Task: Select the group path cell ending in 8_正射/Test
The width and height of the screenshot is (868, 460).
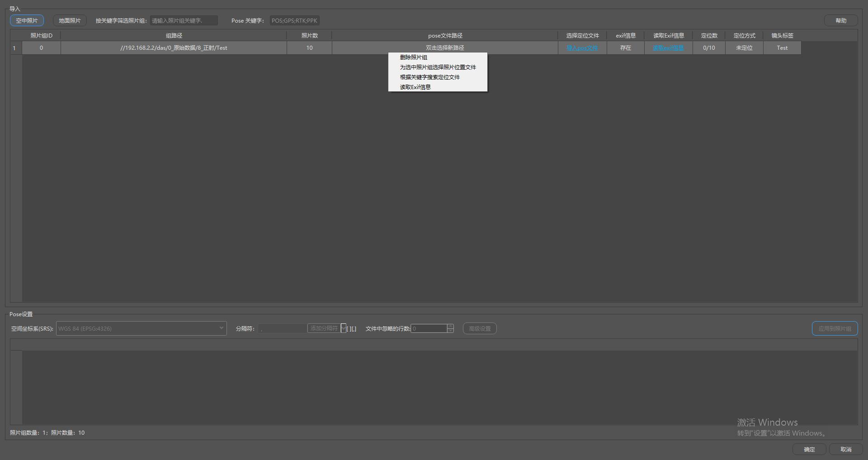Action: (x=174, y=48)
